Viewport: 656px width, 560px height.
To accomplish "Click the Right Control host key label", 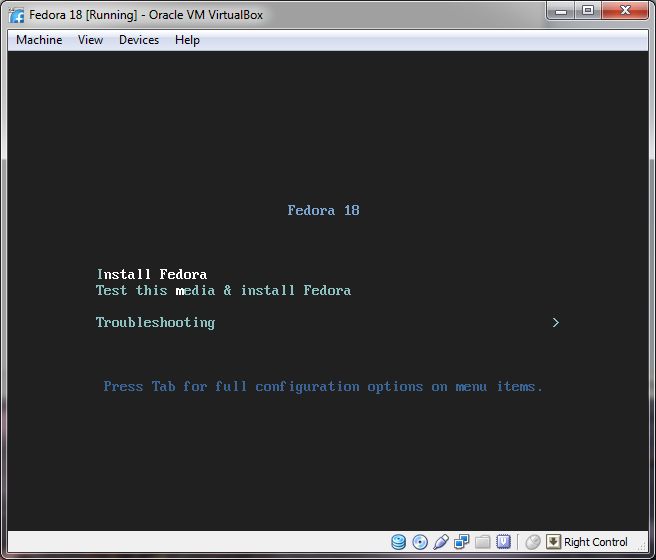I will (595, 542).
